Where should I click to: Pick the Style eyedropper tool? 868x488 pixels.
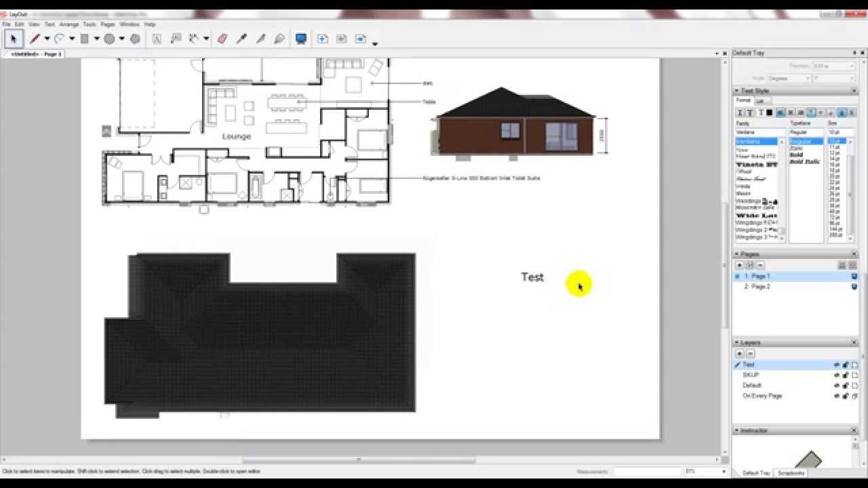(x=241, y=39)
